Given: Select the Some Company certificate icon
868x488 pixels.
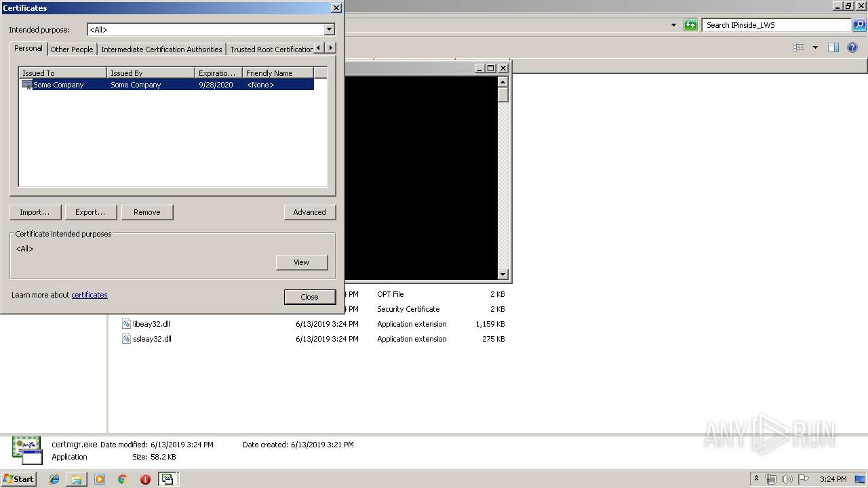Looking at the screenshot, I should coord(27,85).
